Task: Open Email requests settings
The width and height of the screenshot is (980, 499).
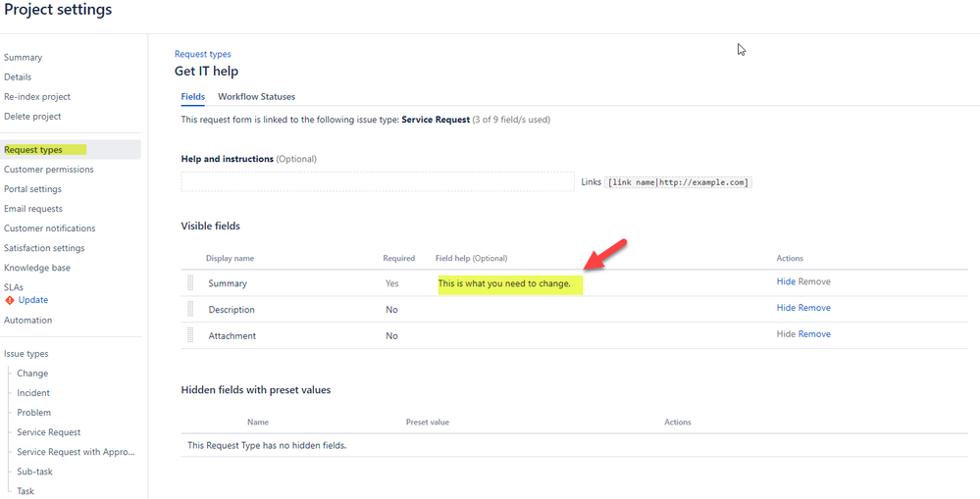Action: (x=33, y=209)
